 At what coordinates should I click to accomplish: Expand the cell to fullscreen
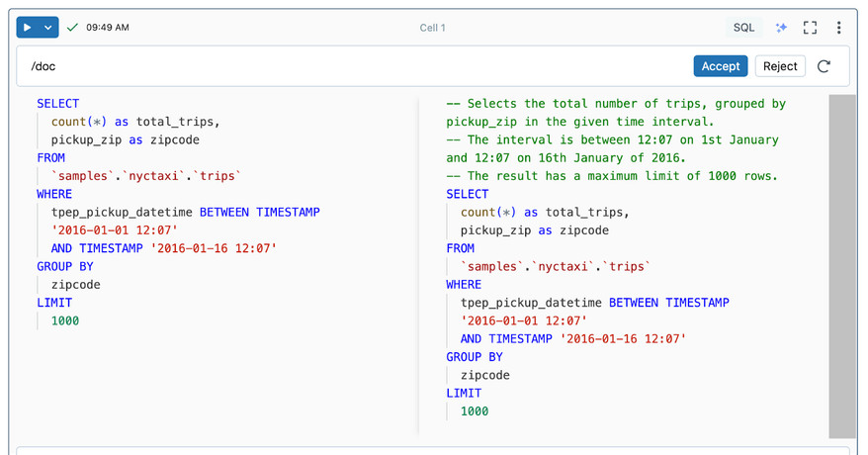(x=810, y=28)
